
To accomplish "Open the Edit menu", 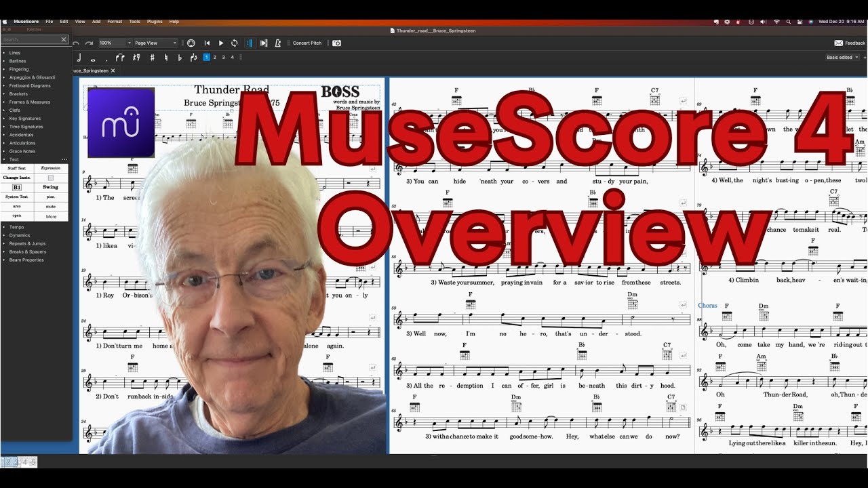I will click(x=64, y=22).
